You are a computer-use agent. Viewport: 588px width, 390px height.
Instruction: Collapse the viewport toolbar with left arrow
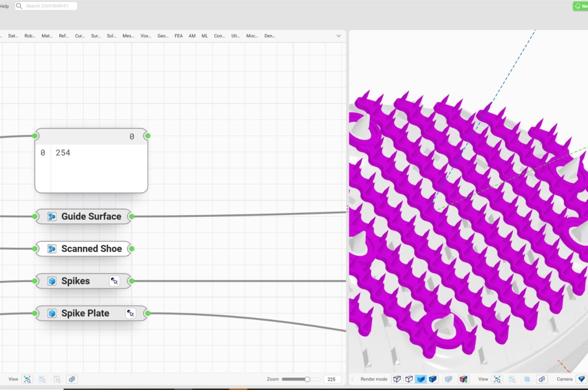coord(352,379)
